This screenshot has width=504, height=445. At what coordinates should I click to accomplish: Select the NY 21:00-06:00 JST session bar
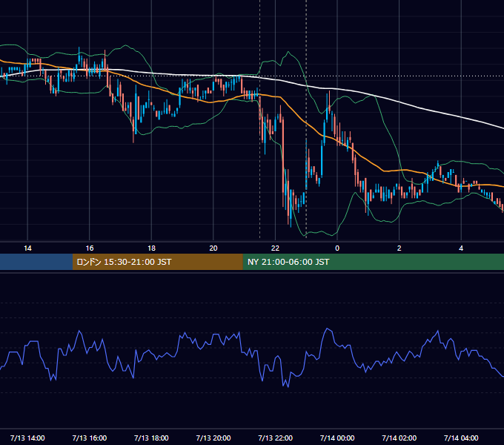point(373,262)
